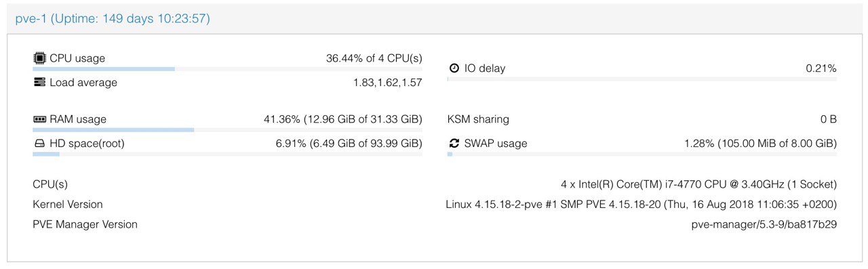Click the SWAP usage progress bar
868x269 pixels.
(x=642, y=154)
